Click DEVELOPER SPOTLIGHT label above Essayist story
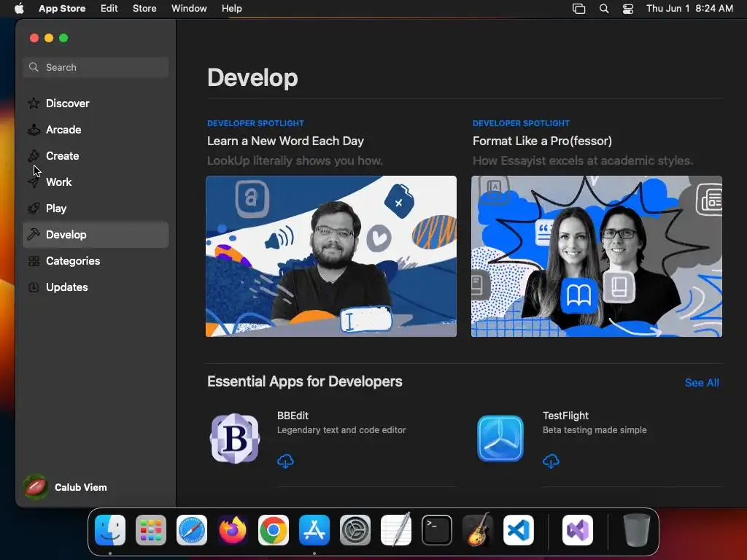Screen dimensions: 747x560 (521, 123)
